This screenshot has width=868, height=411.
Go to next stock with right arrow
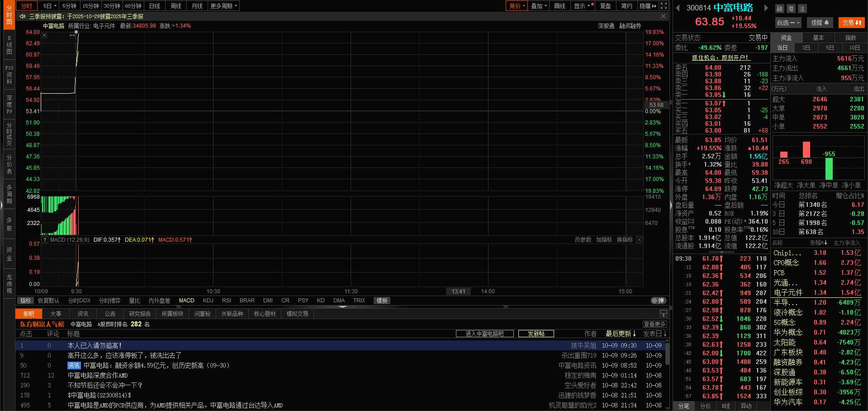click(x=766, y=8)
